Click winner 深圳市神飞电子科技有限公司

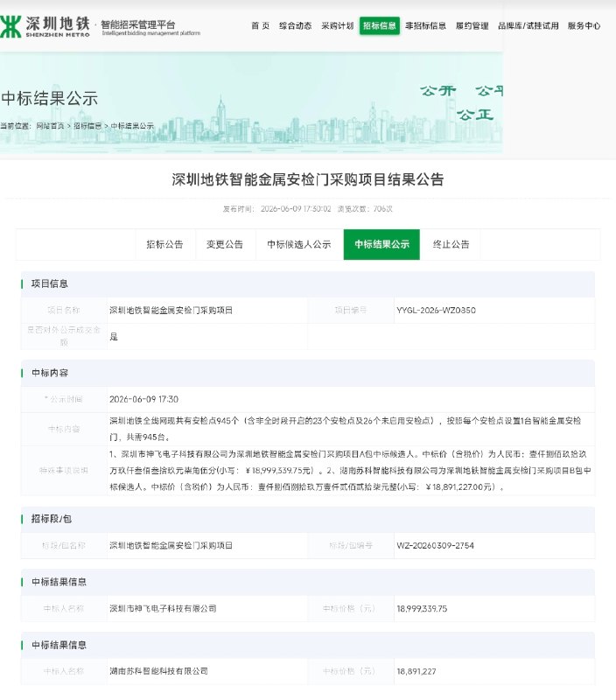point(163,608)
